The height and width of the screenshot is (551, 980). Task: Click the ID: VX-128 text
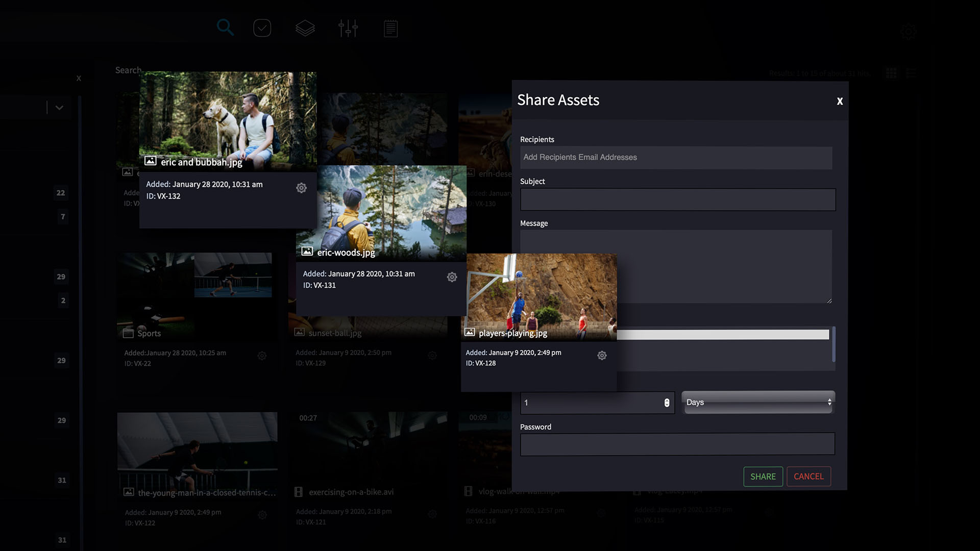[x=480, y=363]
